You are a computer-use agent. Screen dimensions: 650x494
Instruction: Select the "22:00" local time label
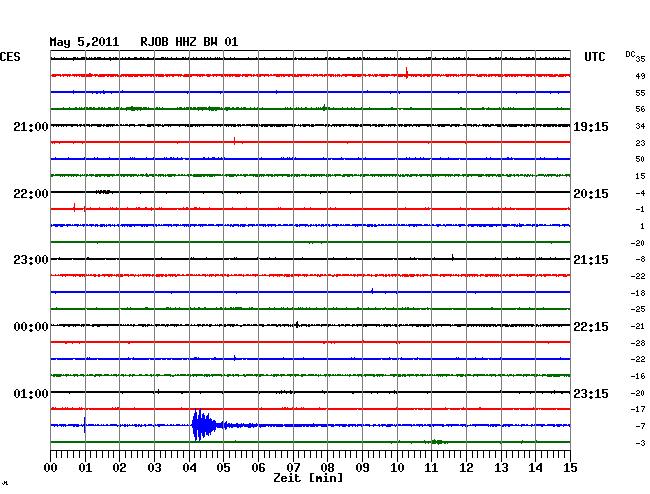pyautogui.click(x=31, y=194)
